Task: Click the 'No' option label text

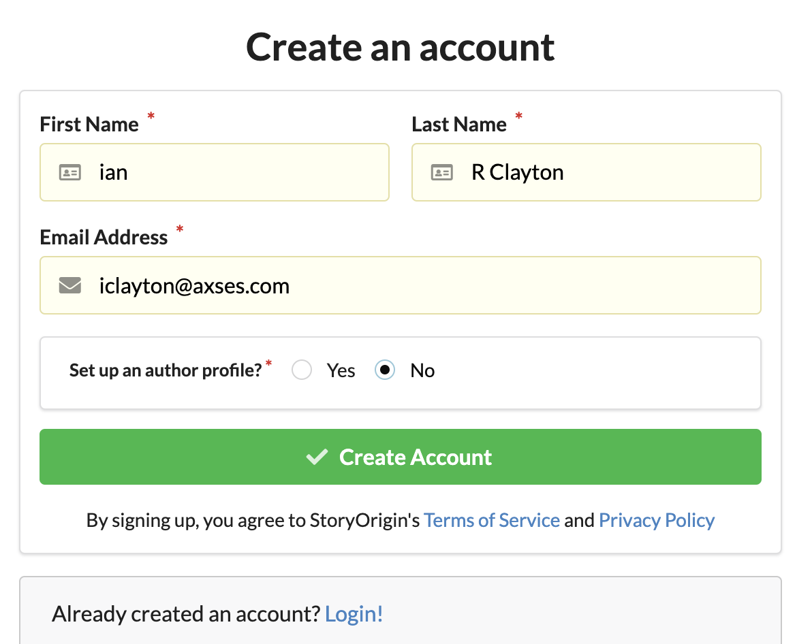Action: tap(422, 370)
